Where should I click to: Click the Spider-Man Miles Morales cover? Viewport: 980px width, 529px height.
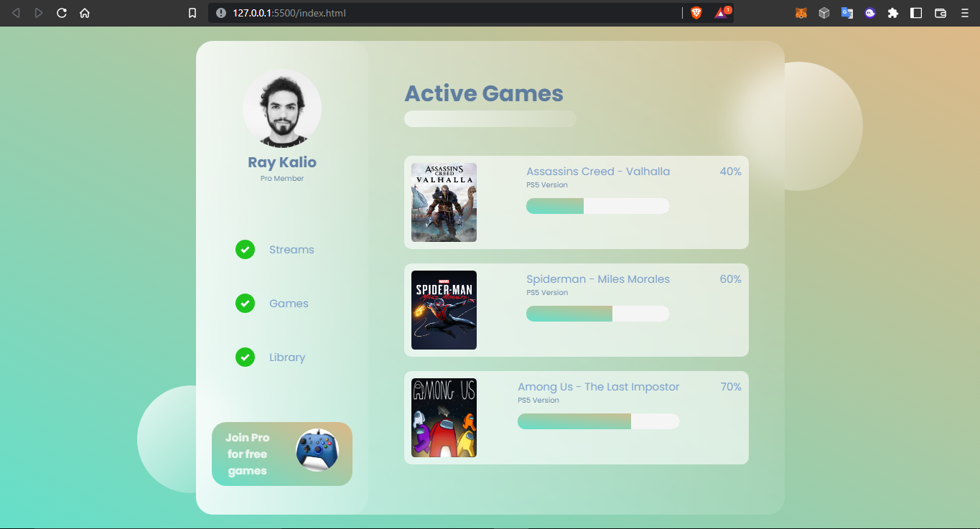pyautogui.click(x=444, y=310)
